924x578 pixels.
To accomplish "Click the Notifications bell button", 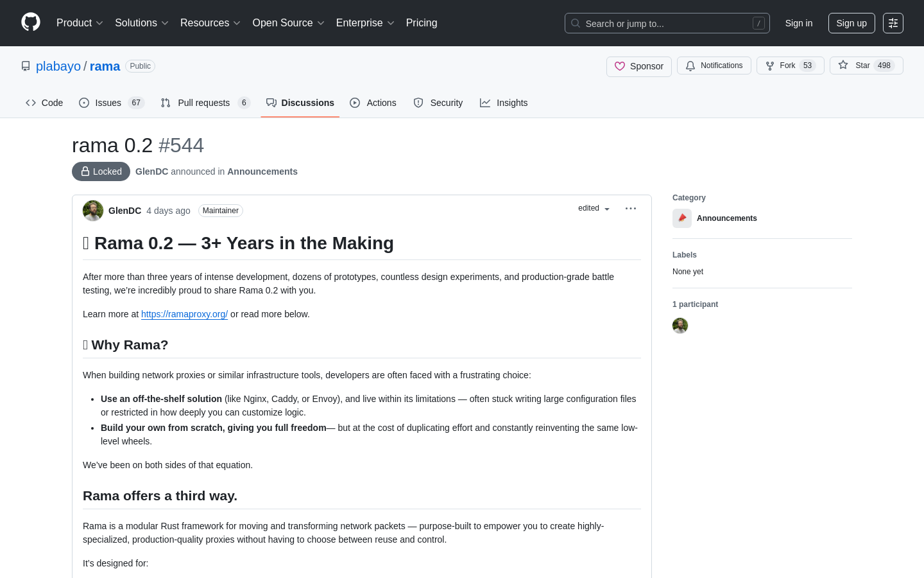I will [714, 66].
